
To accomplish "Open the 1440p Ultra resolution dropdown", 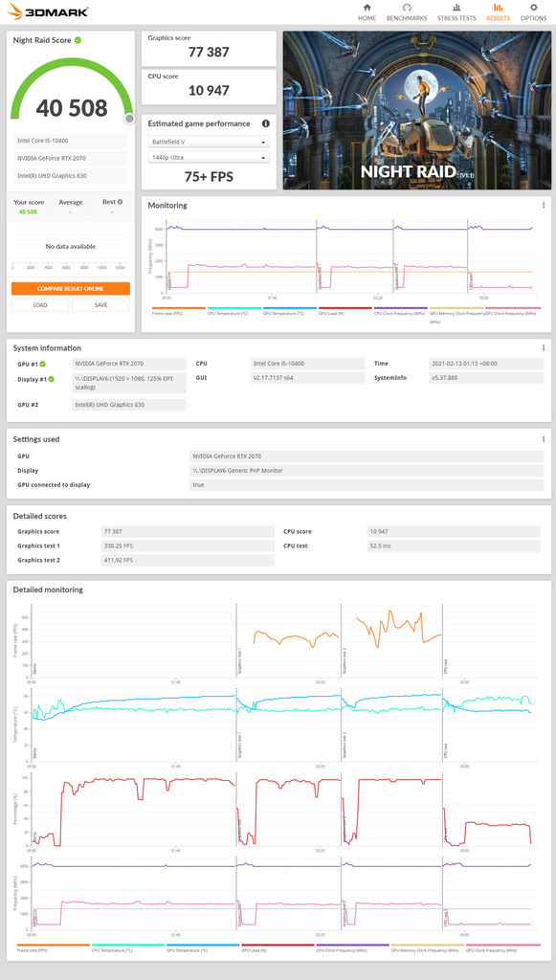I will 209,158.
